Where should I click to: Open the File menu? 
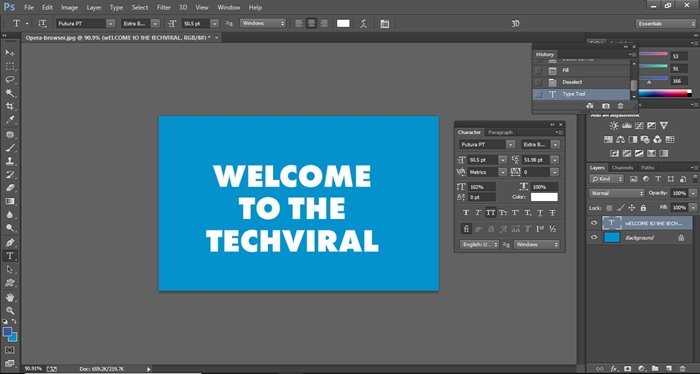pyautogui.click(x=29, y=8)
